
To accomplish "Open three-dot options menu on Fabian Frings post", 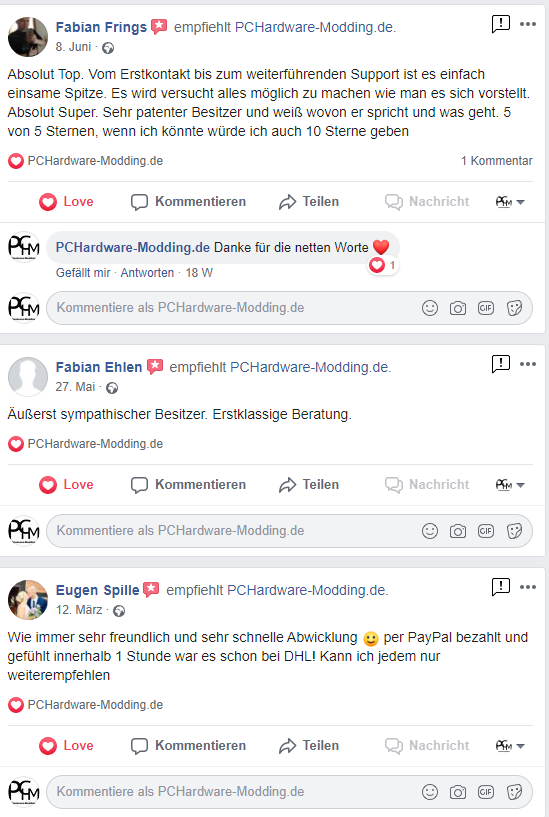I will (528, 24).
